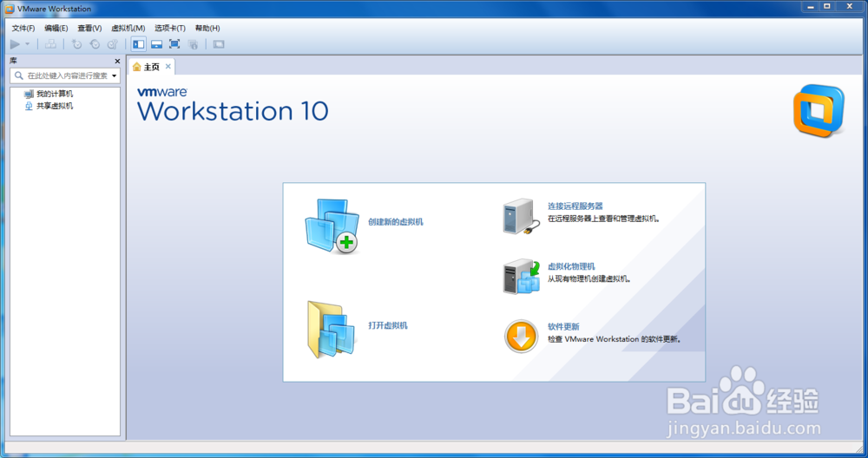This screenshot has width=868, height=458.
Task: Expand the library search filter dropdown
Action: [114, 75]
